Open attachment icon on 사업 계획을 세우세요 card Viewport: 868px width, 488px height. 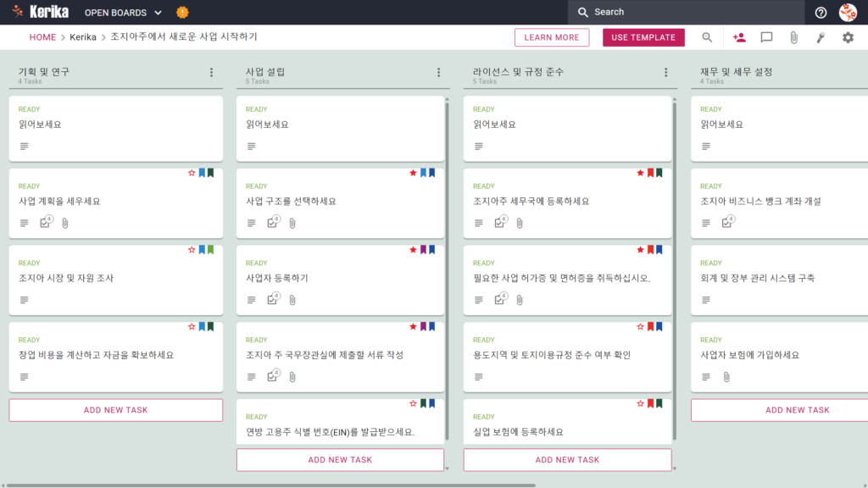[65, 223]
